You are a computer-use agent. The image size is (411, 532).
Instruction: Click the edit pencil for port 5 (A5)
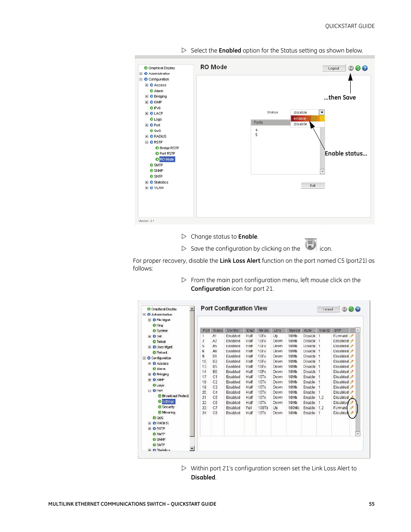[x=352, y=346]
